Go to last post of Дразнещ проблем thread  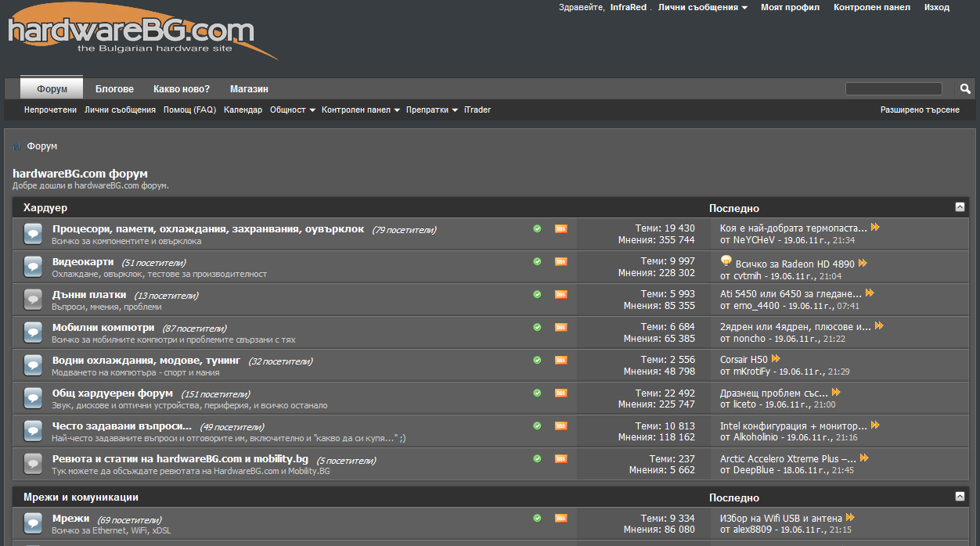836,392
